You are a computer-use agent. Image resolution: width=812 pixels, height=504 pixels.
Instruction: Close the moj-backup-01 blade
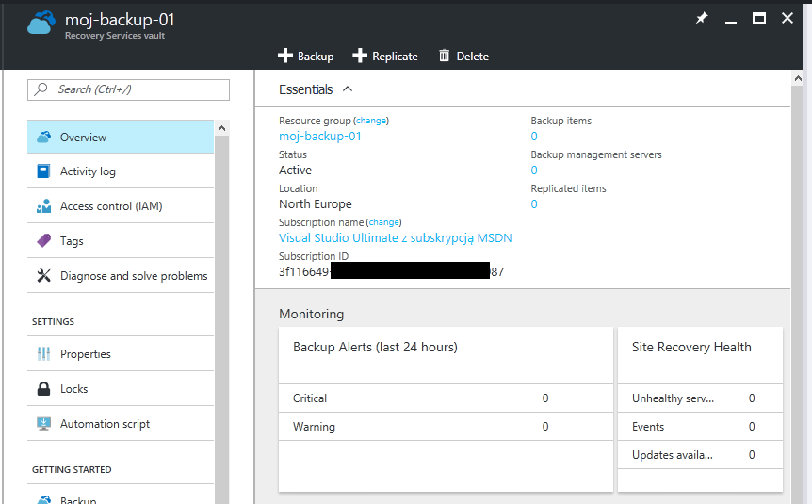788,18
